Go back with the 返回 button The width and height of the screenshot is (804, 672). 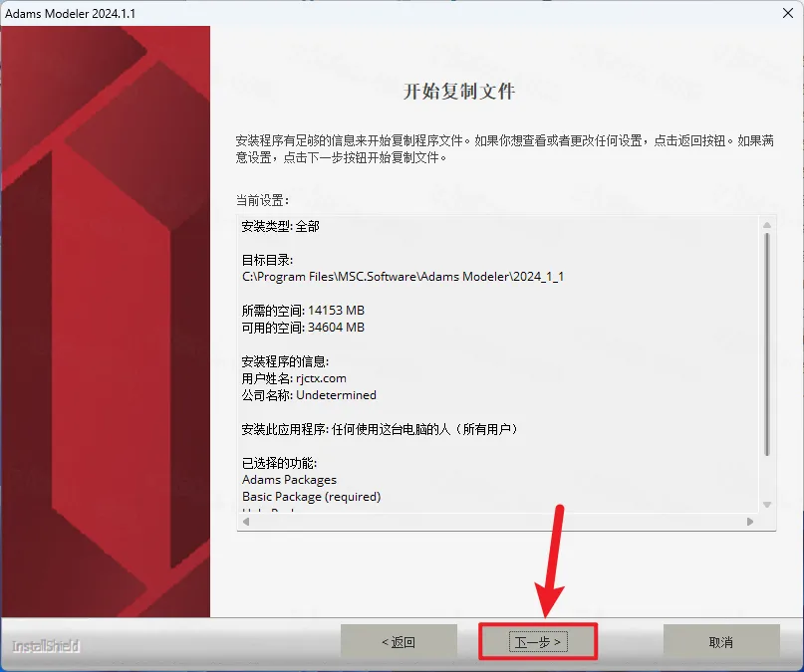[x=399, y=642]
